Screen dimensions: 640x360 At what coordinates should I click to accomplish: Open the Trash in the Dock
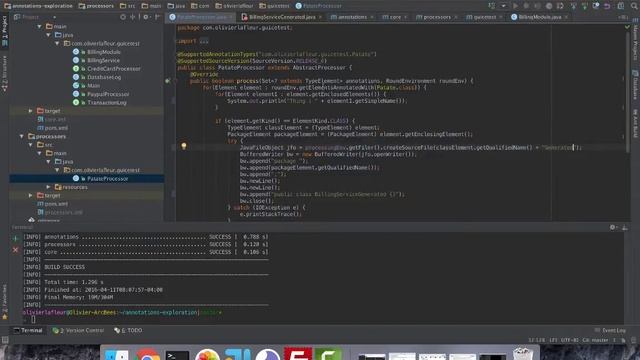523,353
